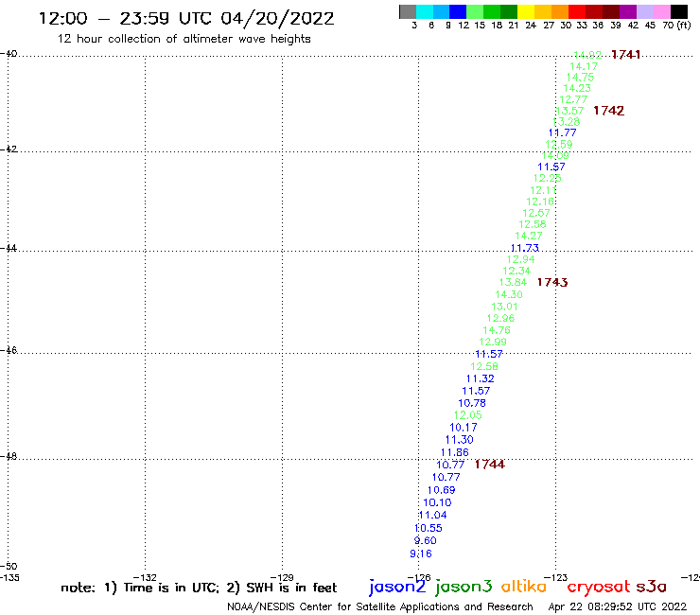Click the dark blue swatch in the color scale

[458, 11]
